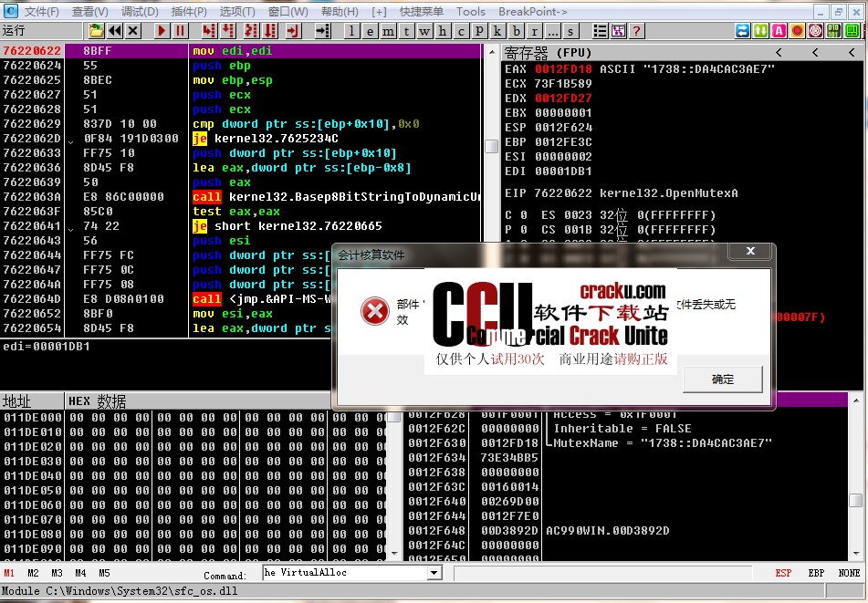Show the call stack via the 'k' button

tap(497, 31)
